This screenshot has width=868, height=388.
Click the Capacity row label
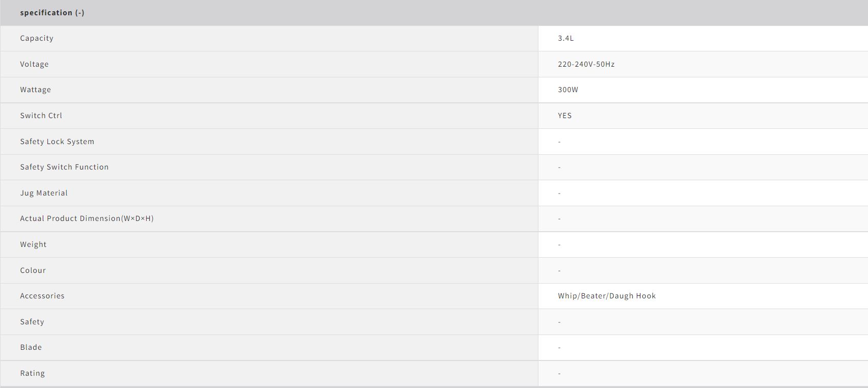click(x=37, y=38)
